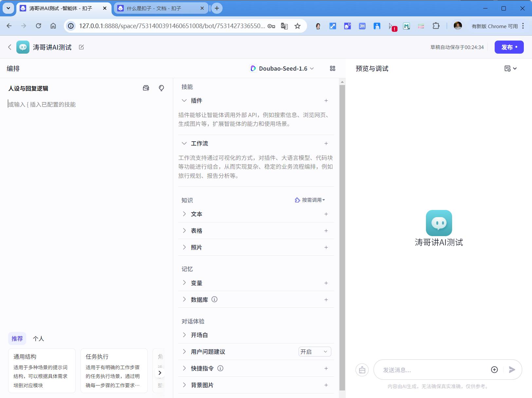Screen dimensions: 532x398
Task: Open the 用户问题建议 开启 dropdown
Action: pyautogui.click(x=314, y=351)
